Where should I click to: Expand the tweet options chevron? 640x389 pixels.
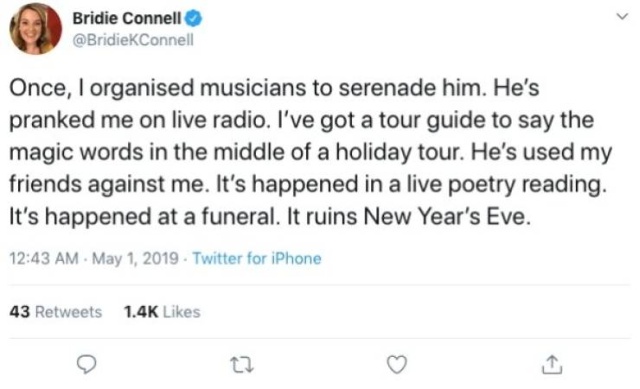622,17
